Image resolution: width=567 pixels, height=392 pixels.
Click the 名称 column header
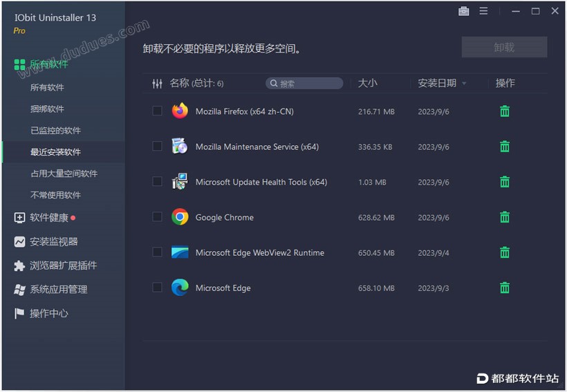[179, 84]
